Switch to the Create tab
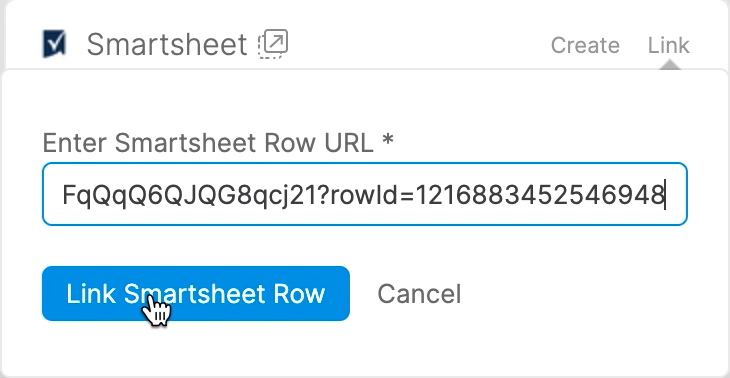The image size is (730, 378). (585, 45)
